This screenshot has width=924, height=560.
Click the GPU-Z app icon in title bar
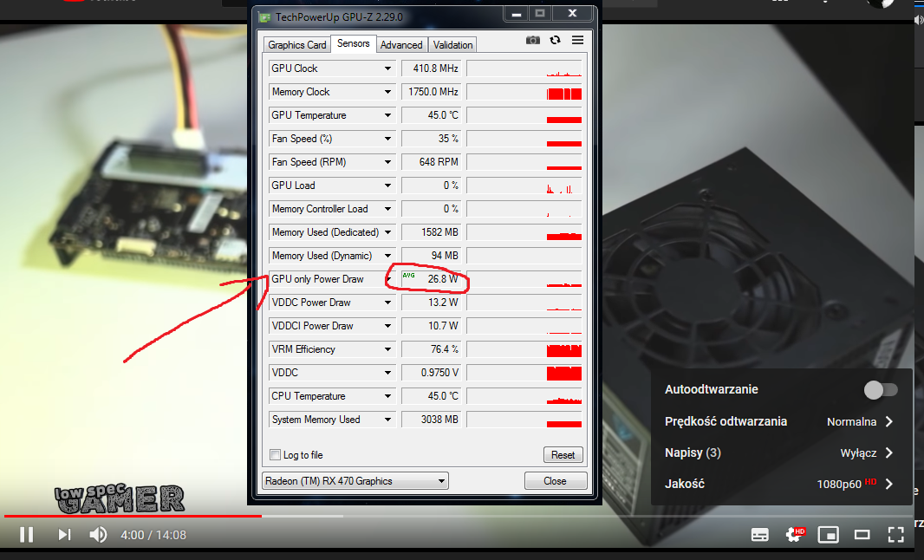pyautogui.click(x=264, y=17)
